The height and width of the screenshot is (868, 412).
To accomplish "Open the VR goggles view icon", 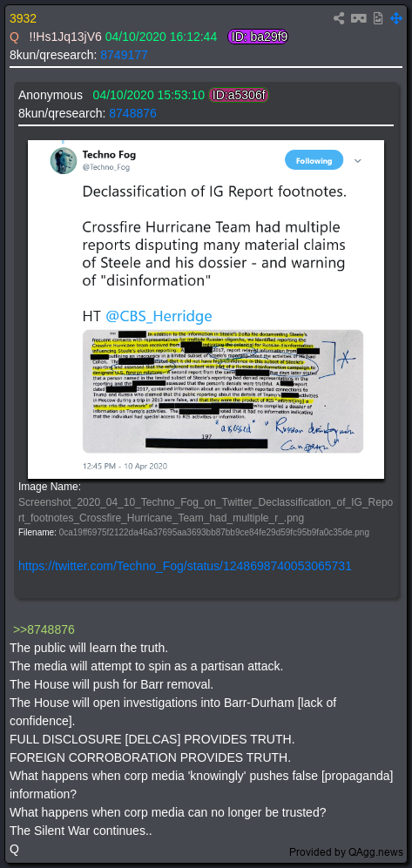I will pyautogui.click(x=358, y=18).
